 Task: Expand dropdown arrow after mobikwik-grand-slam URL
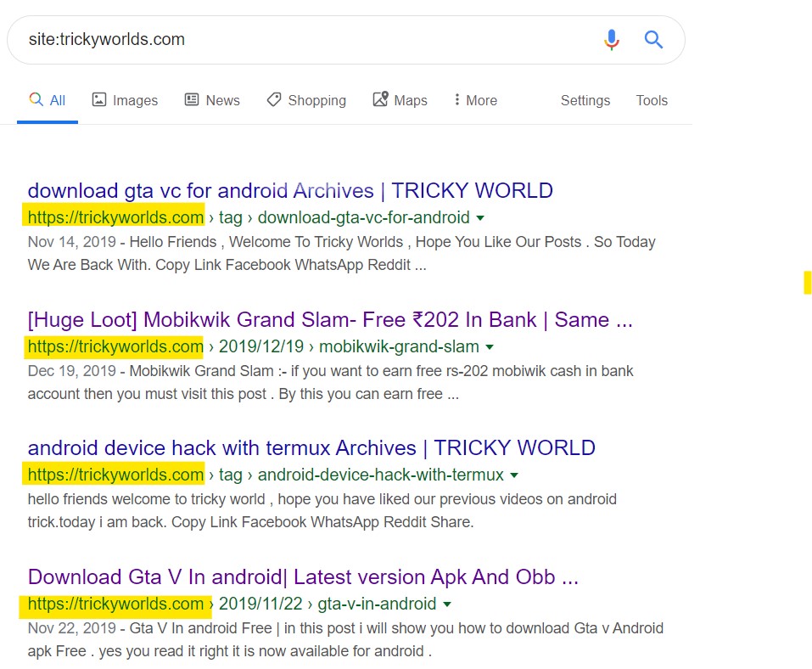coord(490,347)
